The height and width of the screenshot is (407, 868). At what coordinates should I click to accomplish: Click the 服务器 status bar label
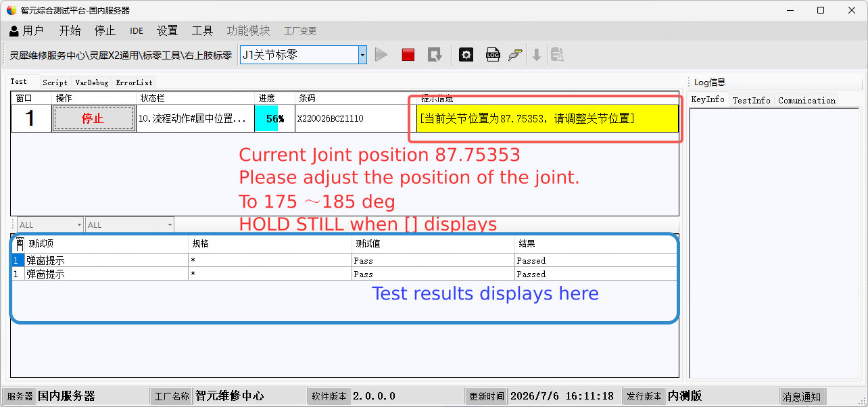click(20, 396)
